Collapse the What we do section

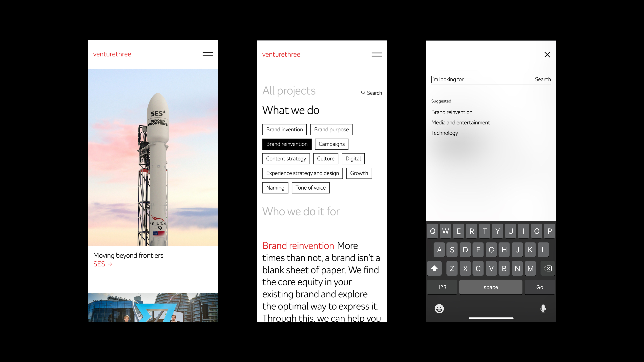coord(290,110)
